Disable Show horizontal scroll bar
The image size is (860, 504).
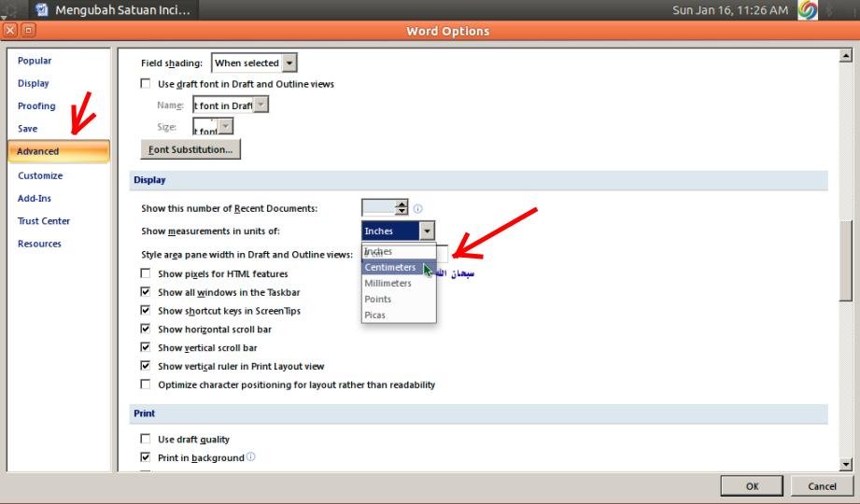146,329
